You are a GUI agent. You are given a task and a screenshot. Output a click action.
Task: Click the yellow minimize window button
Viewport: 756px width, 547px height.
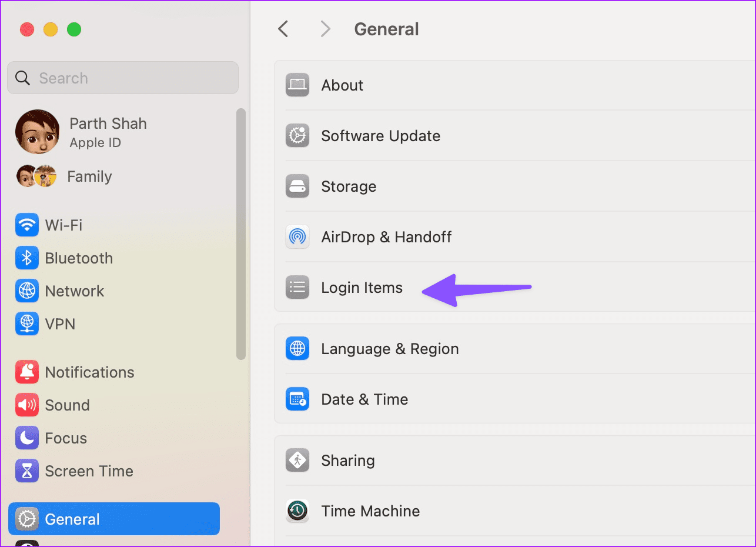tap(51, 29)
